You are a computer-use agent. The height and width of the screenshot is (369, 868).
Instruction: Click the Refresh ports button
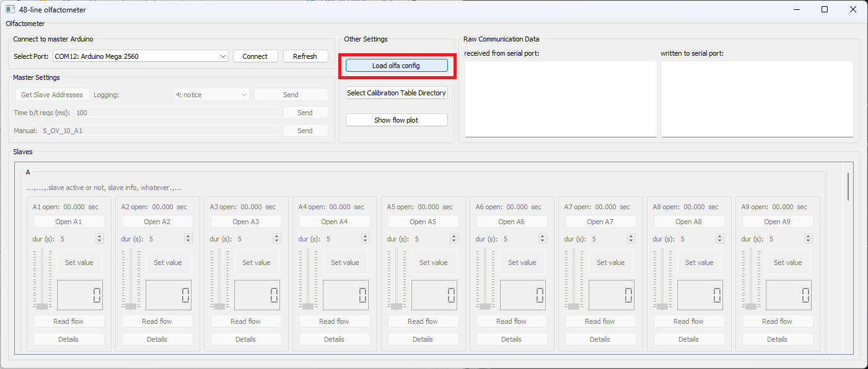(x=305, y=56)
